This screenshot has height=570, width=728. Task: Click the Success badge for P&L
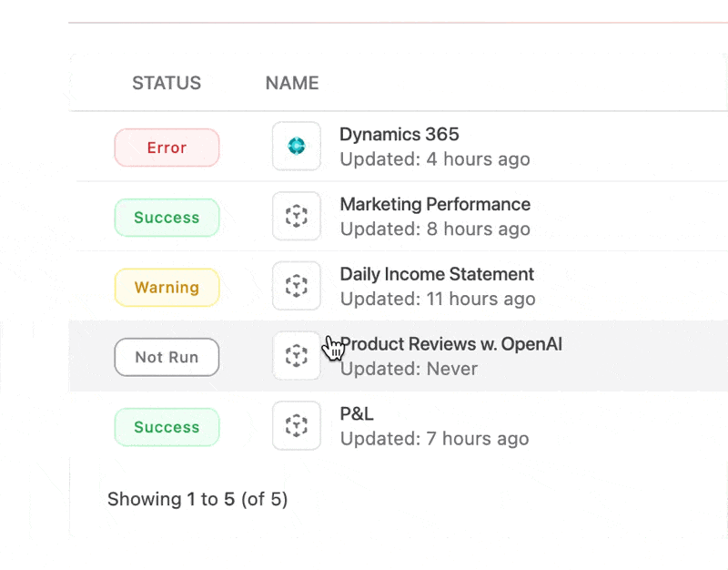(167, 427)
